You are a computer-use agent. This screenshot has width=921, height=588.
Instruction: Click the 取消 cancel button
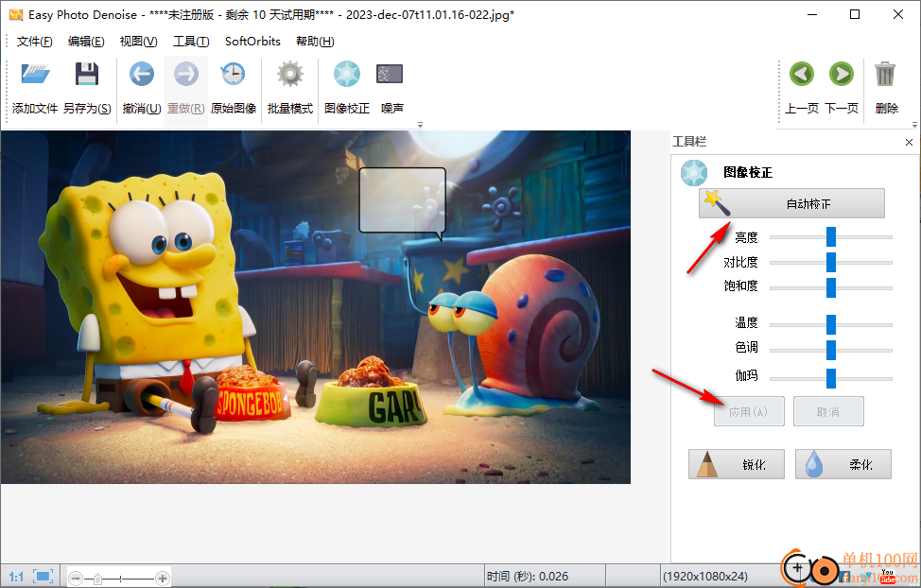point(828,411)
